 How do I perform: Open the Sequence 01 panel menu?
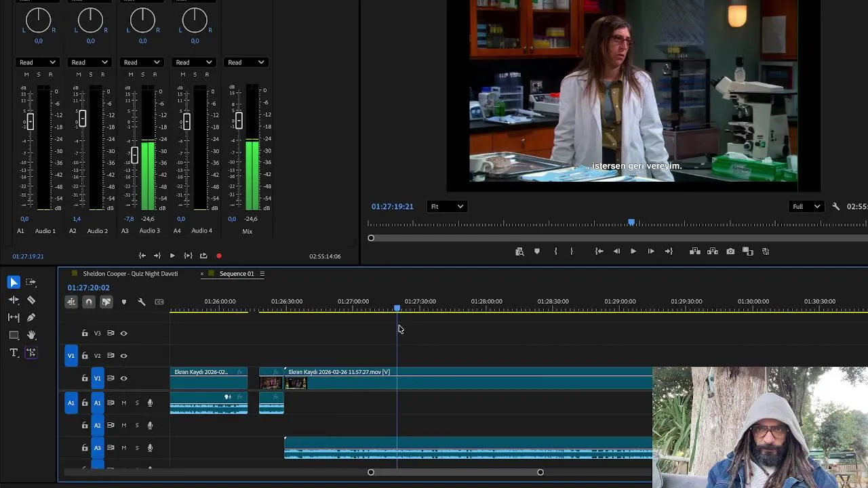[262, 274]
